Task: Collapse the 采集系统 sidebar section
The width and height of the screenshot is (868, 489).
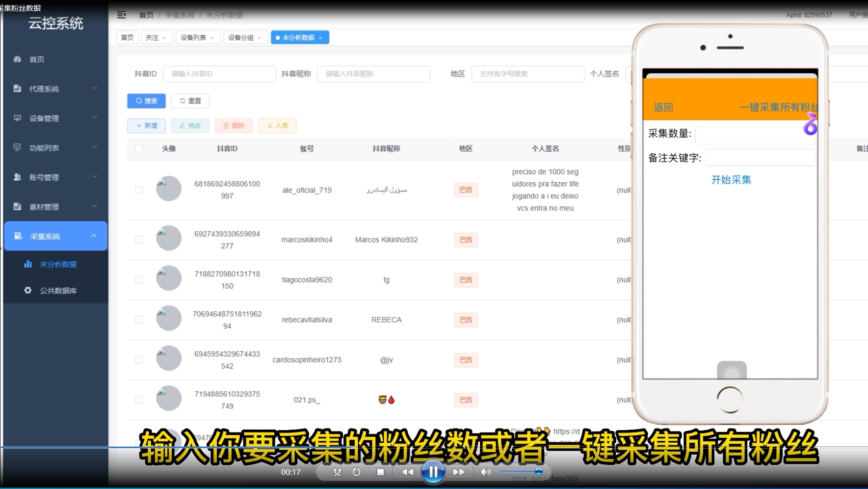Action: pyautogui.click(x=55, y=236)
